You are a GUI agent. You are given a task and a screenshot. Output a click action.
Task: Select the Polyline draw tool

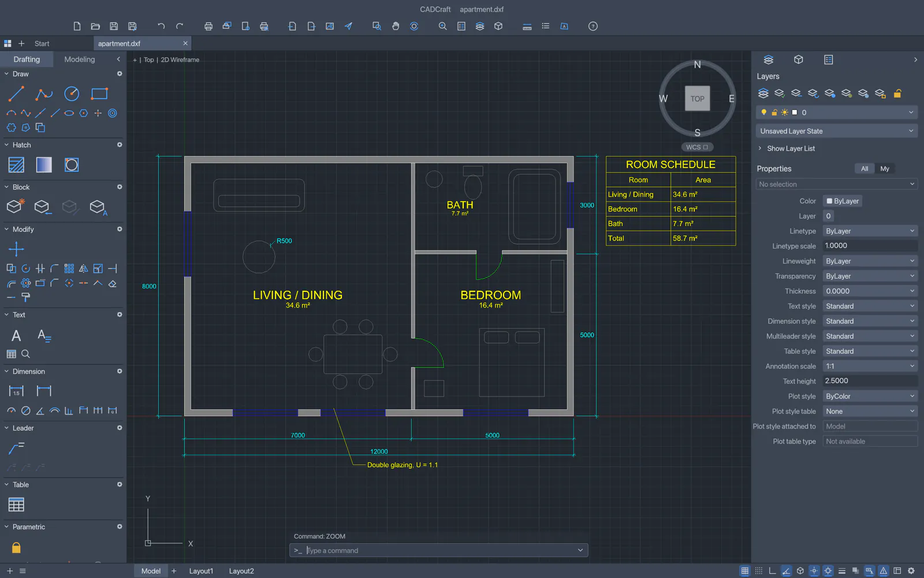[44, 94]
